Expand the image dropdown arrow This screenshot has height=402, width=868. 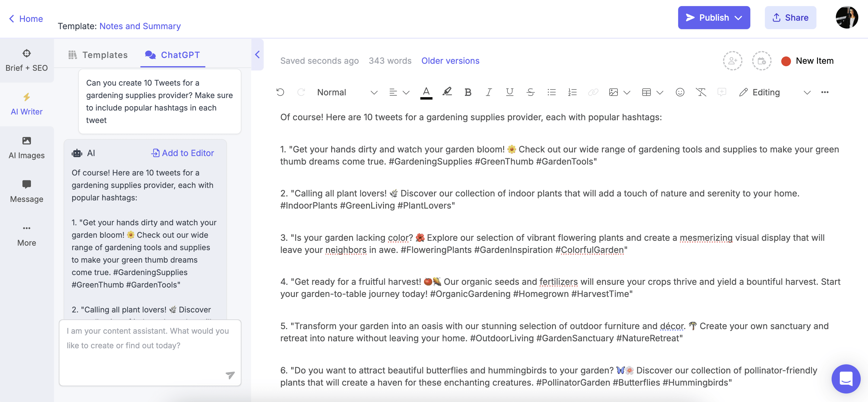626,92
